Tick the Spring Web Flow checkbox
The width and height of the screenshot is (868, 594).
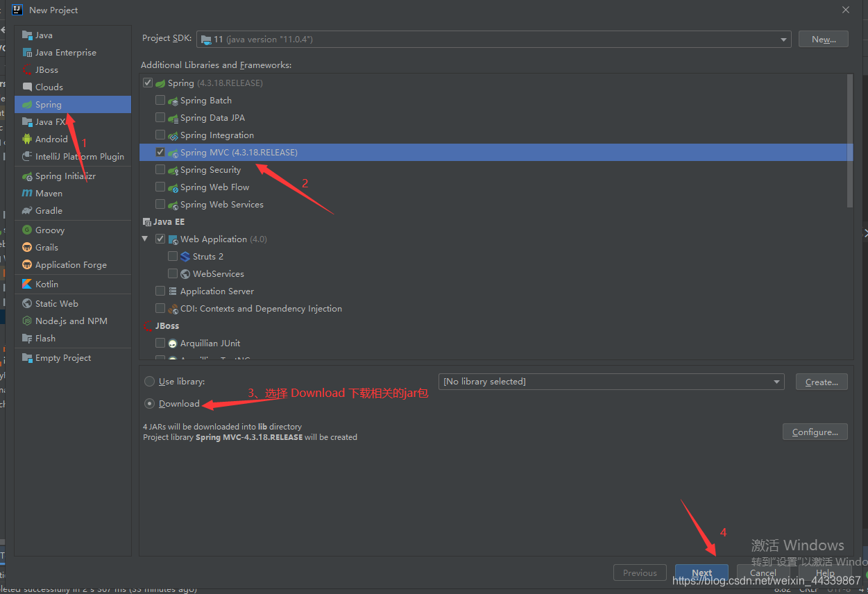click(x=160, y=187)
